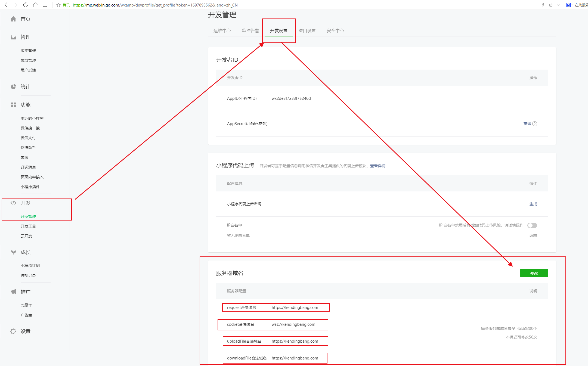Click the 在此搜索 search field
588x366 pixels.
[581, 5]
